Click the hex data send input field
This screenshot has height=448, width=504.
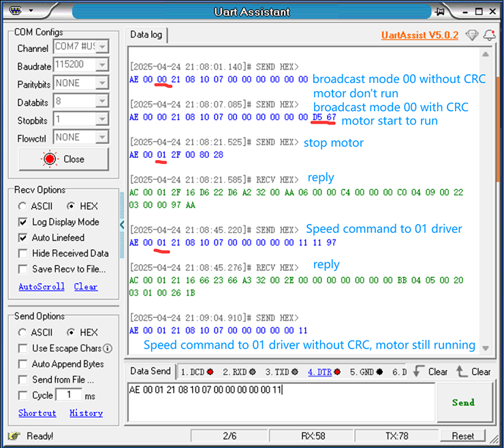click(281, 402)
